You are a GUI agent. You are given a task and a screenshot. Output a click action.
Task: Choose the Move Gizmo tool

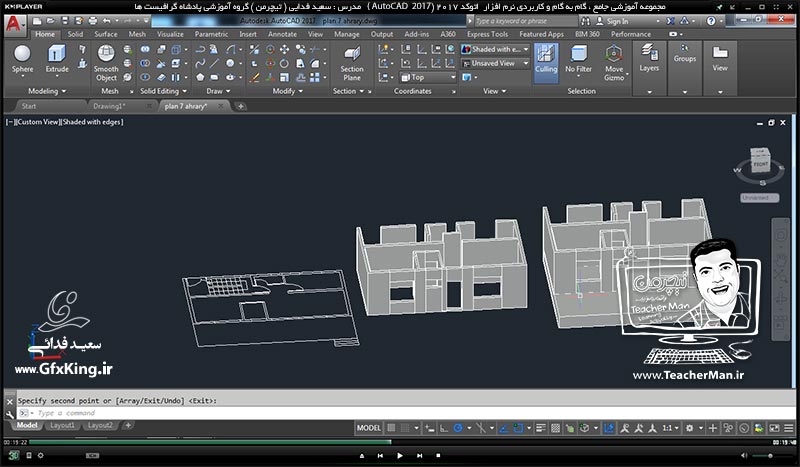(x=614, y=63)
